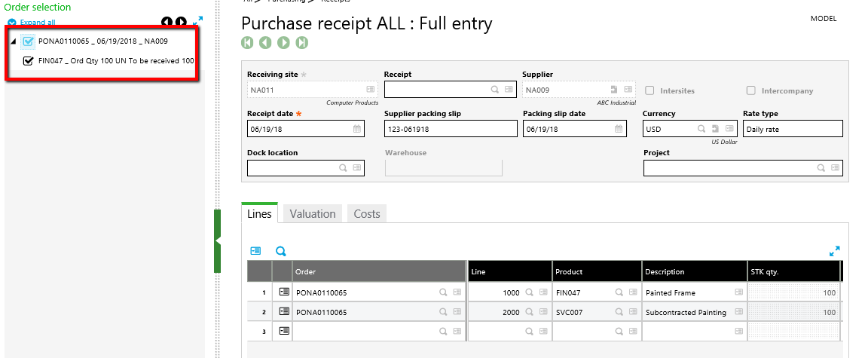
Task: Click the search icon above Lines grid
Action: point(280,251)
